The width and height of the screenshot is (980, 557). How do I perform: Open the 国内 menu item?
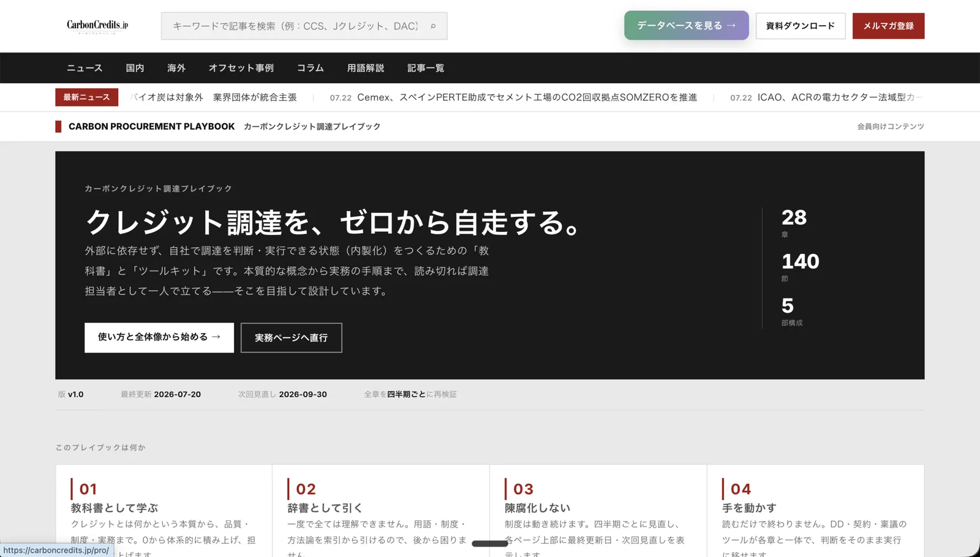pos(135,68)
